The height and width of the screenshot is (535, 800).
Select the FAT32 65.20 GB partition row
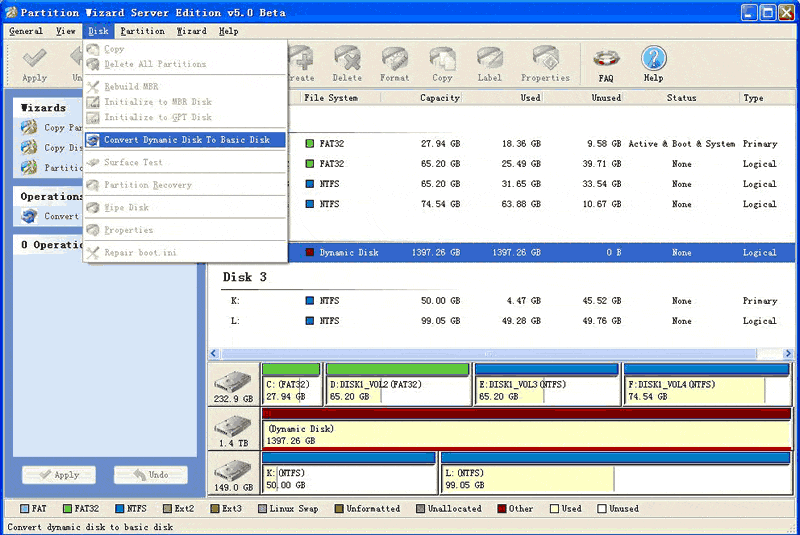coord(541,164)
